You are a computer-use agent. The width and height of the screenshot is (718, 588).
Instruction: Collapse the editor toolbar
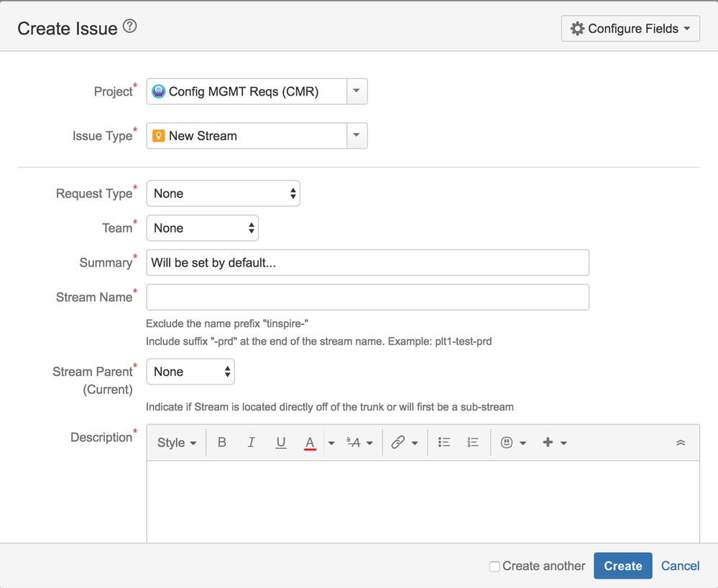(681, 443)
